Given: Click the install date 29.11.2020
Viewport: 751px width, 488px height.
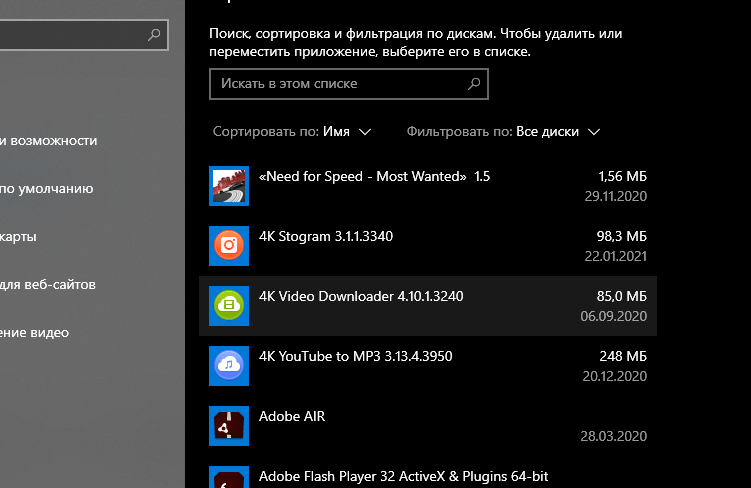Looking at the screenshot, I should coord(615,196).
